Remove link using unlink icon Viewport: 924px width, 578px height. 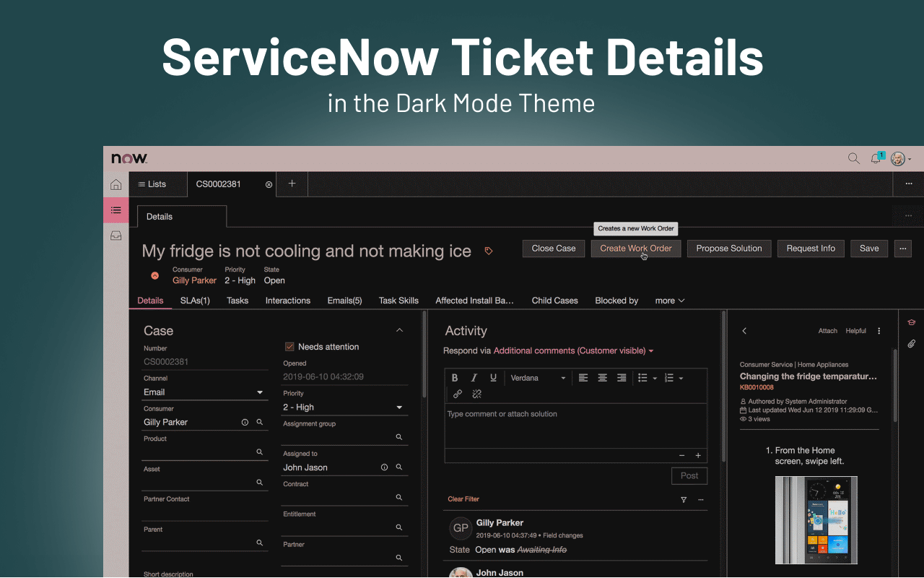(x=476, y=394)
